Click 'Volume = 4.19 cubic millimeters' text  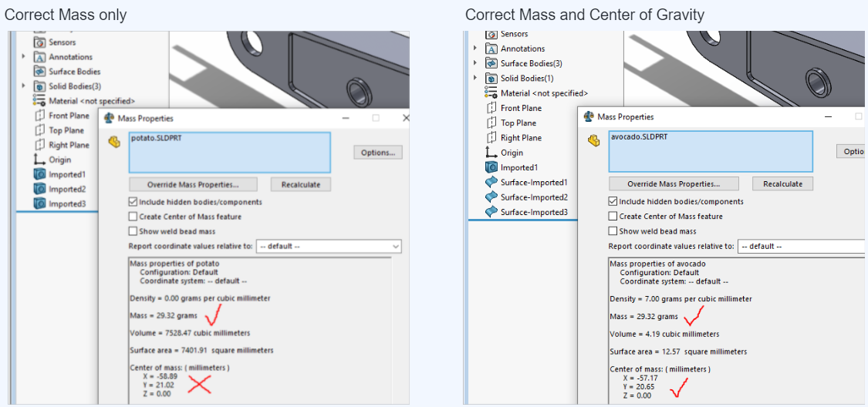(664, 334)
